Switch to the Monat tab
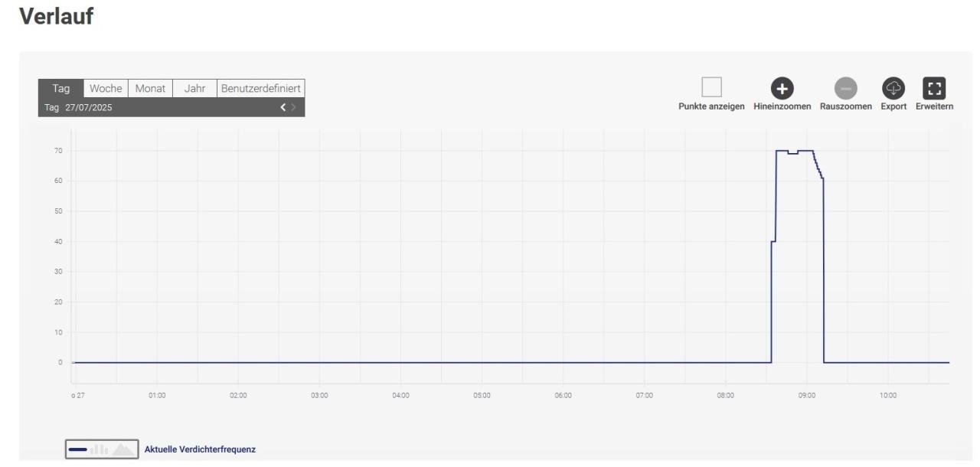The height and width of the screenshot is (467, 980). [x=150, y=89]
